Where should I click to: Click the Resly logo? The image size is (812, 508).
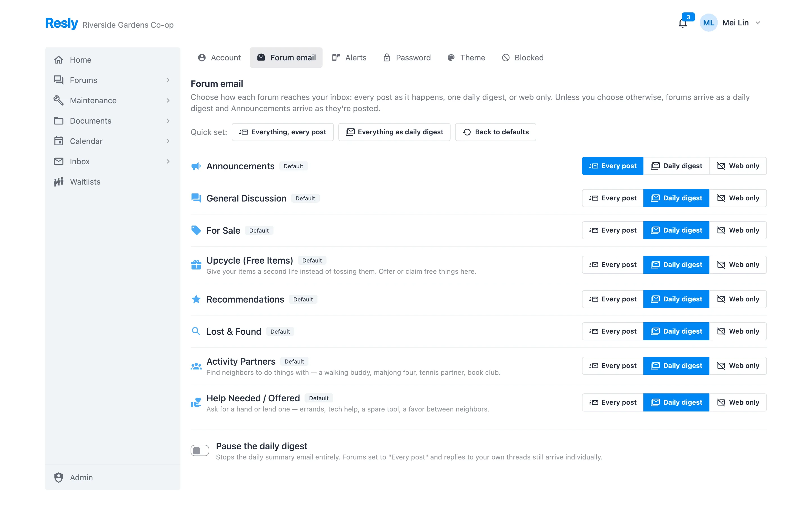pos(61,23)
